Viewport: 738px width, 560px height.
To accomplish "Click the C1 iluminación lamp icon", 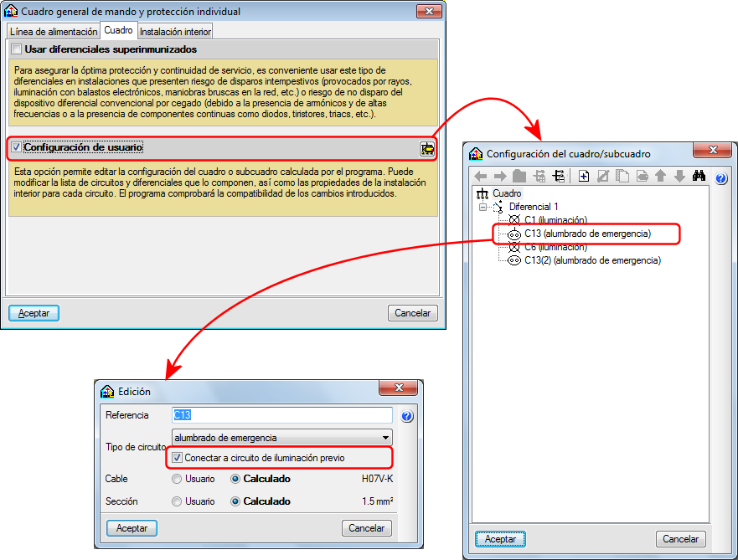I will tap(514, 219).
